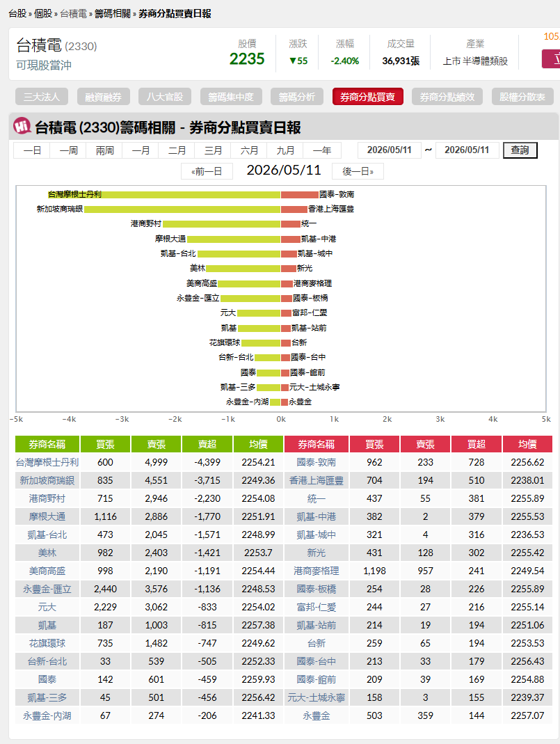560x744 pixels.
Task: Click the start date input field
Action: (x=390, y=150)
